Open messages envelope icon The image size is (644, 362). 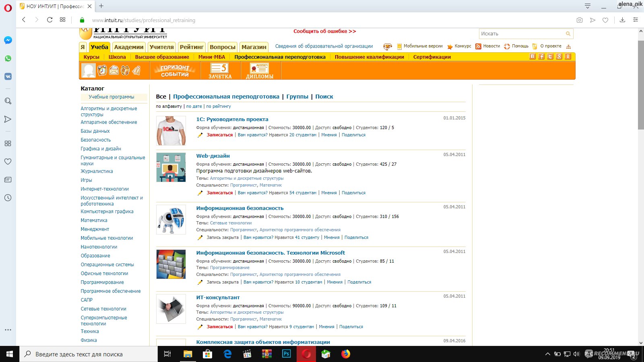pyautogui.click(x=114, y=70)
